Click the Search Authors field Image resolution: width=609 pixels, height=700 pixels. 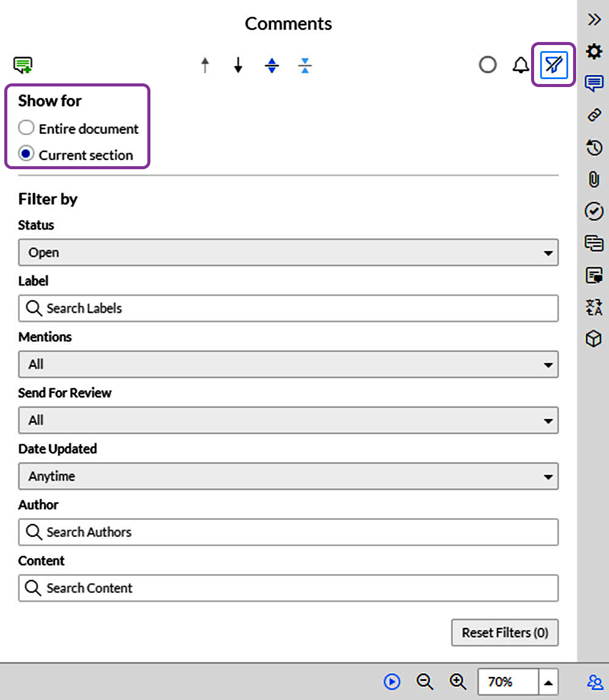click(288, 533)
